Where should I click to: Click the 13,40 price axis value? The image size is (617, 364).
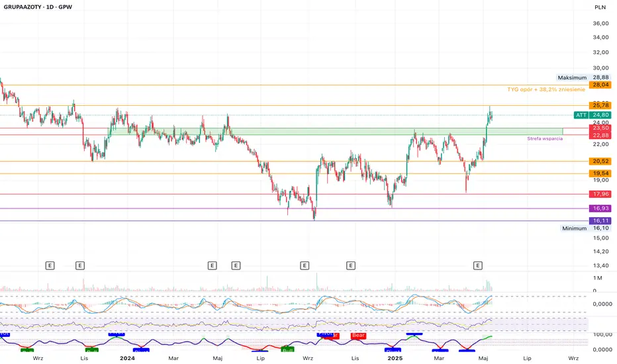coord(600,265)
